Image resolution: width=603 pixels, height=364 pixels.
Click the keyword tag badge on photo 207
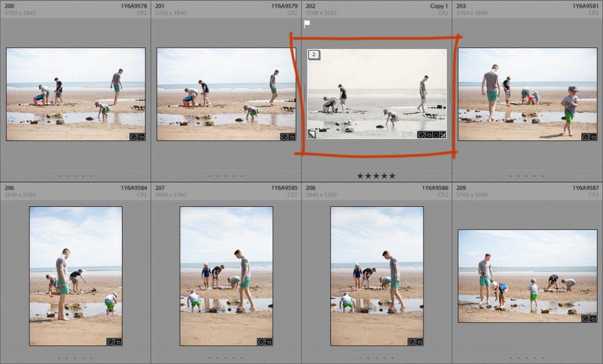coord(261,342)
